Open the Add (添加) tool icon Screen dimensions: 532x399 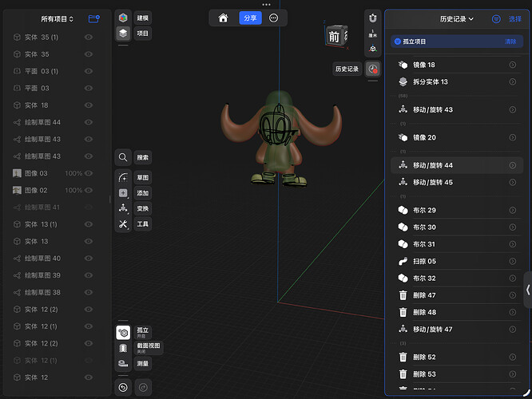(123, 193)
